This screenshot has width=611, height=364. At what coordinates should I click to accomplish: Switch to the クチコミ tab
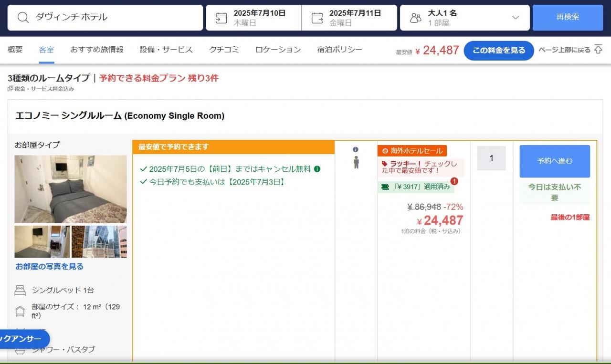coord(224,50)
